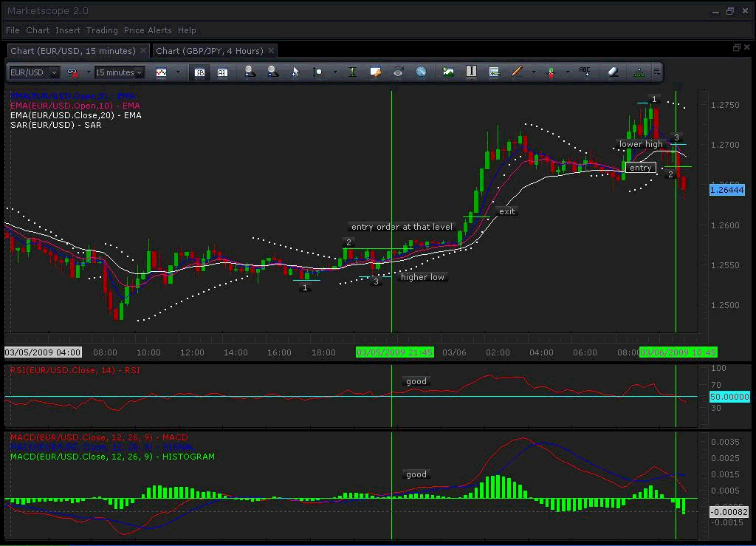Open the File menu
This screenshot has height=546, width=756.
[x=13, y=30]
